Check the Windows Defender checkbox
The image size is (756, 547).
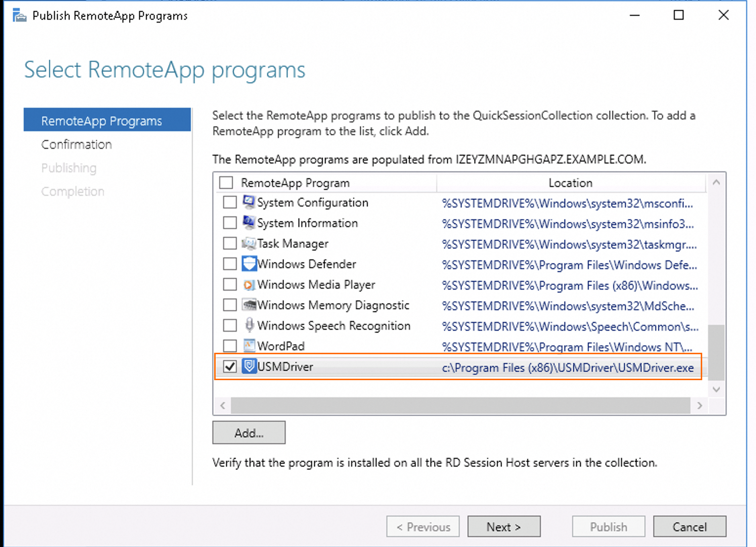pos(230,264)
